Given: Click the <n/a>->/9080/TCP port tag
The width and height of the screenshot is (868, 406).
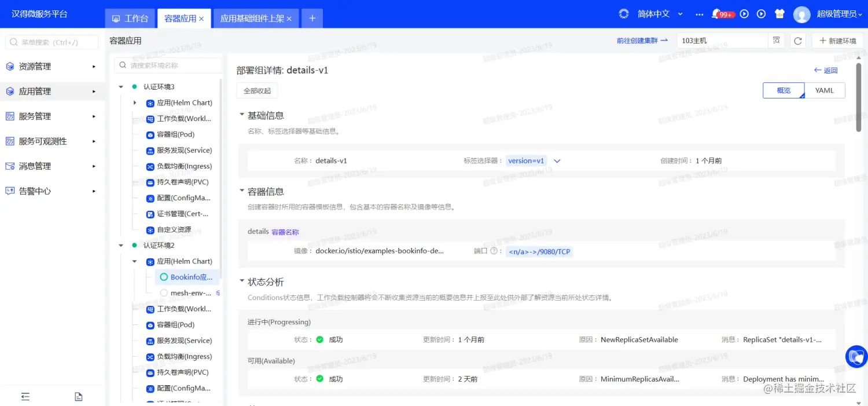Looking at the screenshot, I should click(x=539, y=252).
